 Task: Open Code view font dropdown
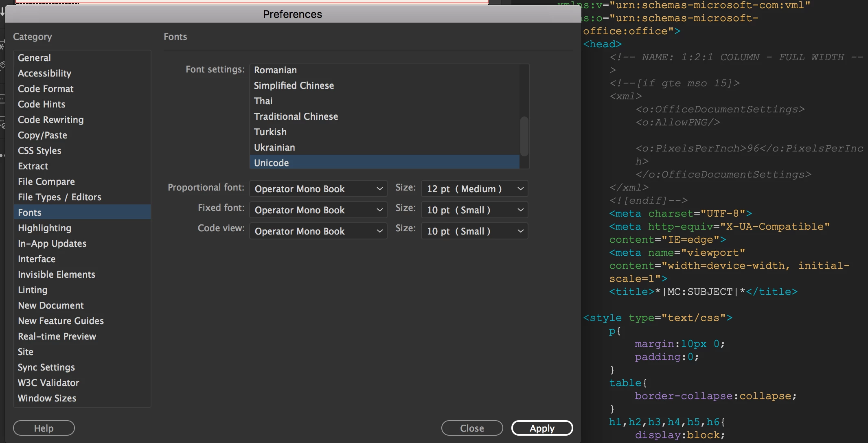pos(318,231)
